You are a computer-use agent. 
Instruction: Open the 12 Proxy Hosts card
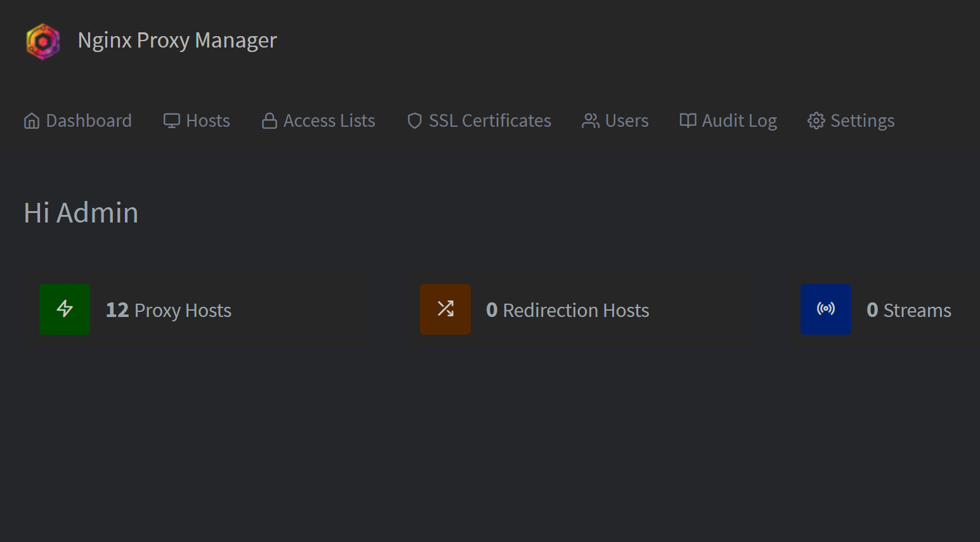point(197,310)
